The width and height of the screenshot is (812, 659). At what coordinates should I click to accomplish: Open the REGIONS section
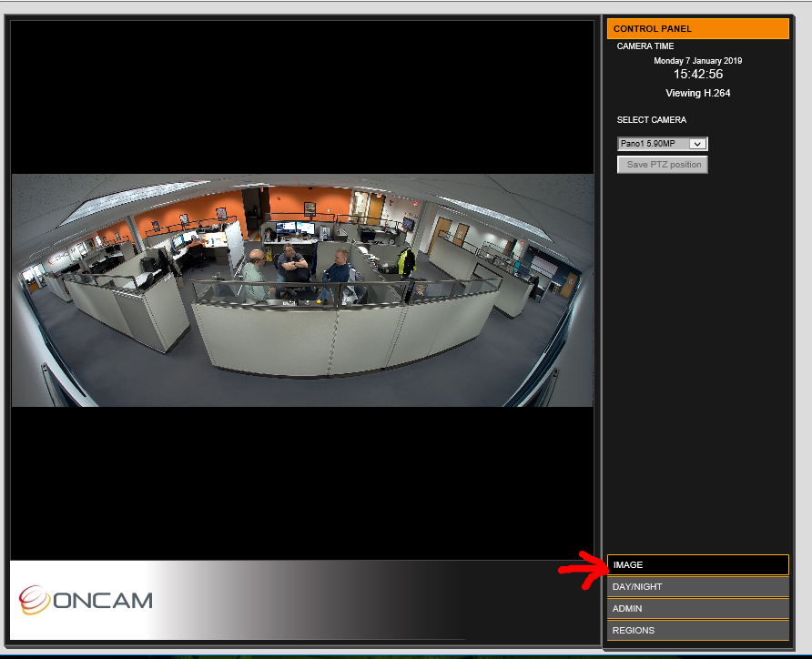697,630
